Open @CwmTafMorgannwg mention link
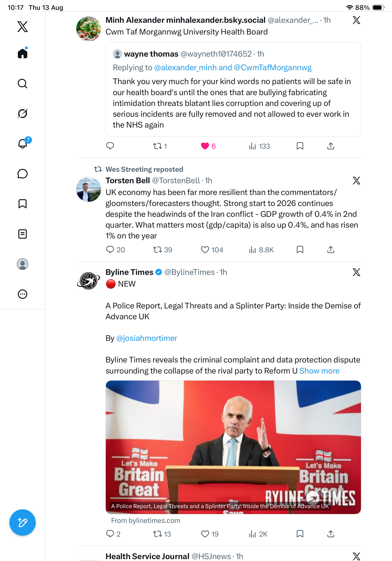Image resolution: width=392 pixels, height=561 pixels. coord(272,67)
